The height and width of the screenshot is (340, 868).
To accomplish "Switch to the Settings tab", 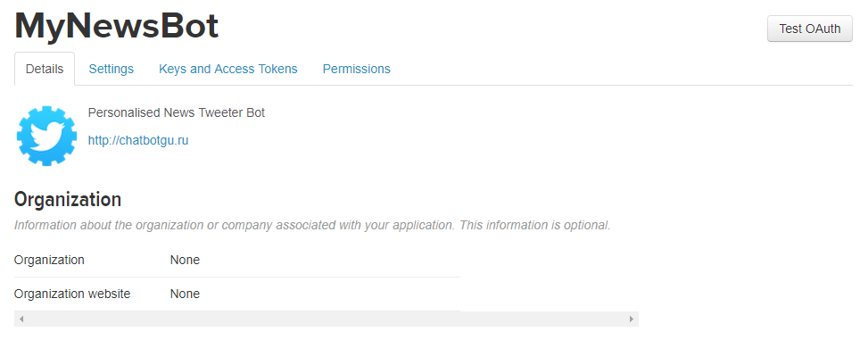I will pos(112,70).
